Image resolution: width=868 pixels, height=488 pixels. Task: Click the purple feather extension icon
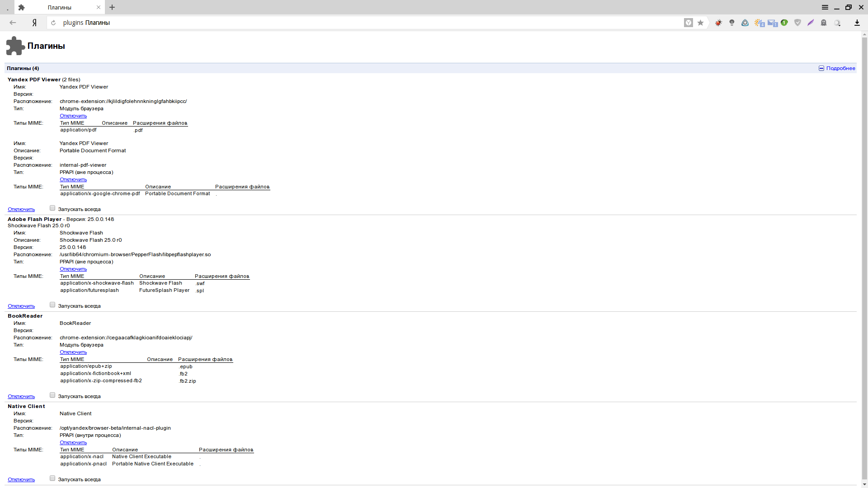pyautogui.click(x=811, y=23)
